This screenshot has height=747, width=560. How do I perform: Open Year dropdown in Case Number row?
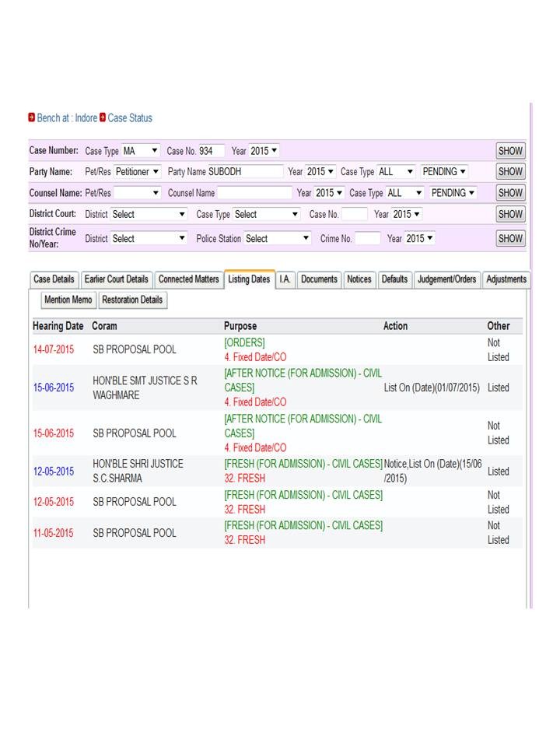[264, 150]
